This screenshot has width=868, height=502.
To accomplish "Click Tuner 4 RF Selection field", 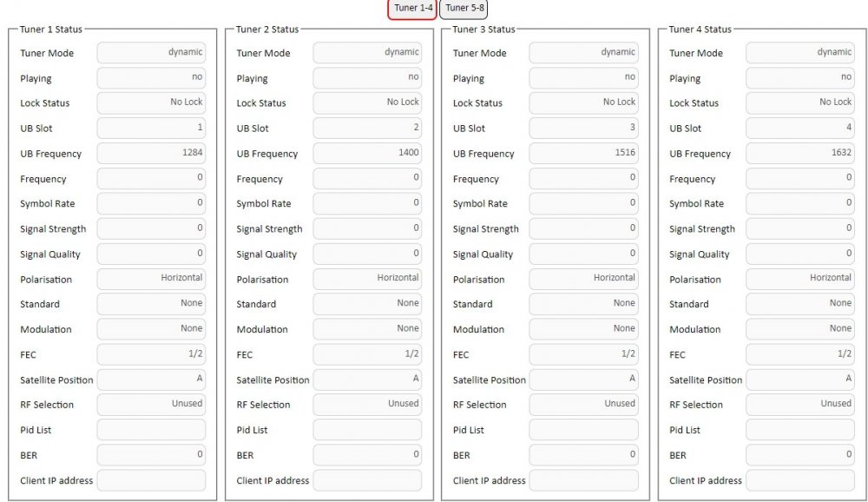I will (800, 405).
